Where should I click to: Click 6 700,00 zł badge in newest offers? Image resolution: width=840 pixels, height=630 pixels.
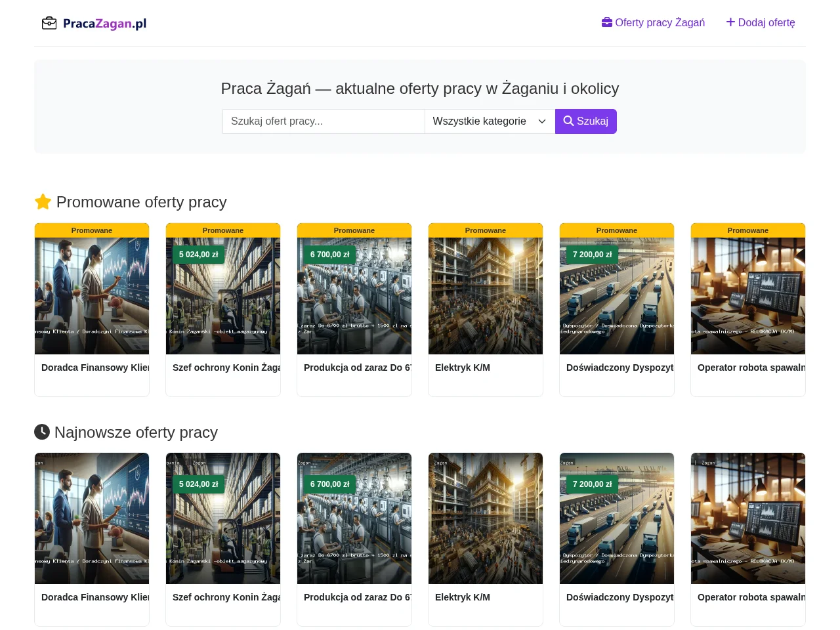[x=330, y=484]
